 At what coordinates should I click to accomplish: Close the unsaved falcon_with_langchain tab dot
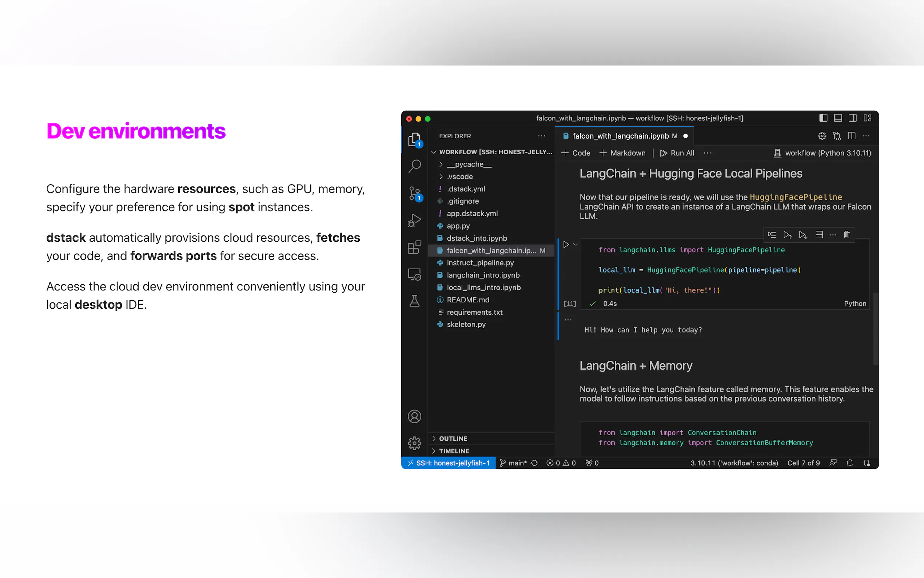click(x=686, y=136)
